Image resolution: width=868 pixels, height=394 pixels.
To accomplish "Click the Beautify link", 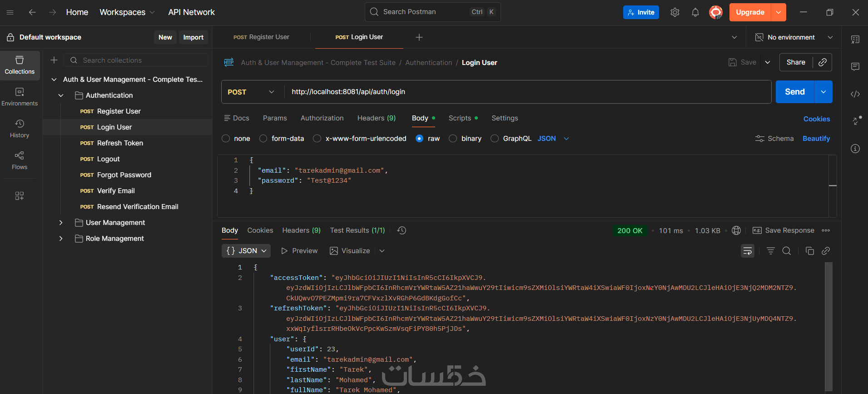I will coord(816,139).
